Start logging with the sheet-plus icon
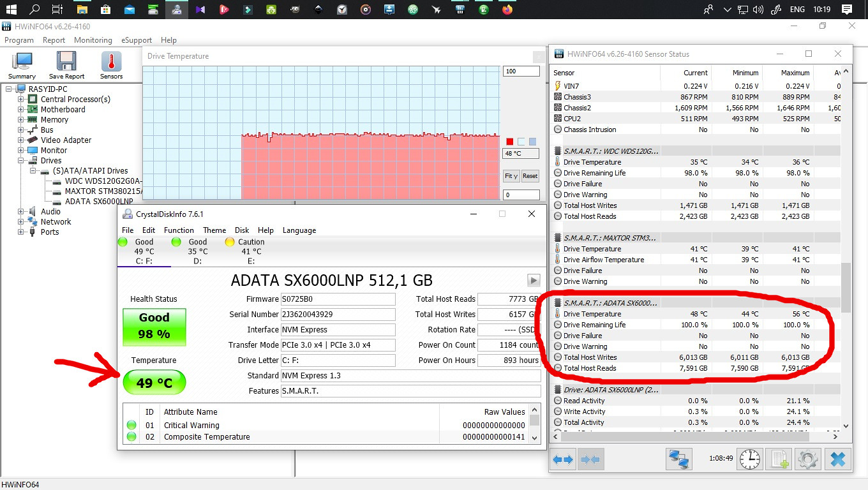Viewport: 868px width, 490px height. click(779, 459)
